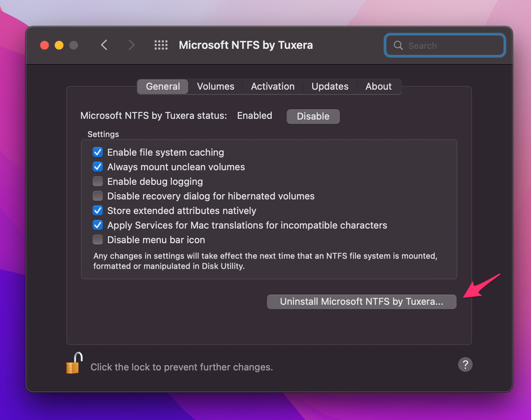
Task: Open help with the question mark button
Action: [465, 365]
